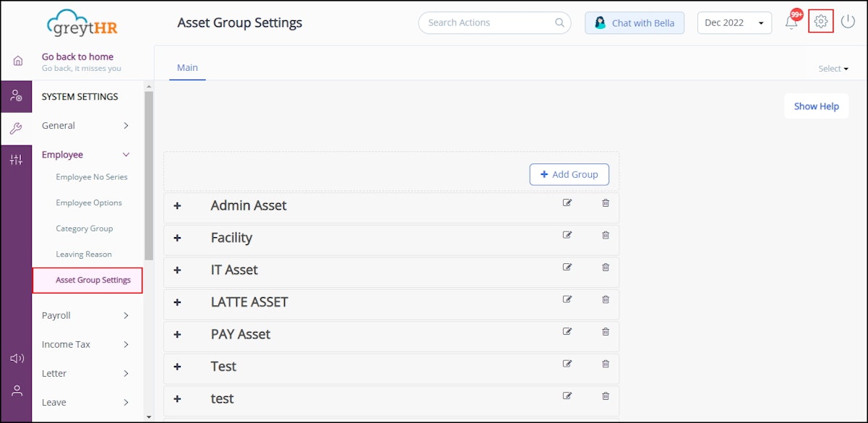Image resolution: width=868 pixels, height=423 pixels.
Task: Open the wrench system settings icon
Action: 16,129
